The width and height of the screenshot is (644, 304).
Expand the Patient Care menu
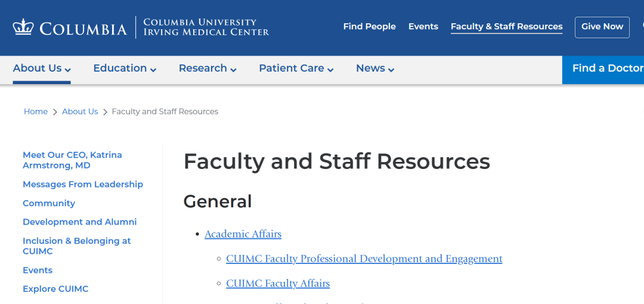pyautogui.click(x=296, y=68)
